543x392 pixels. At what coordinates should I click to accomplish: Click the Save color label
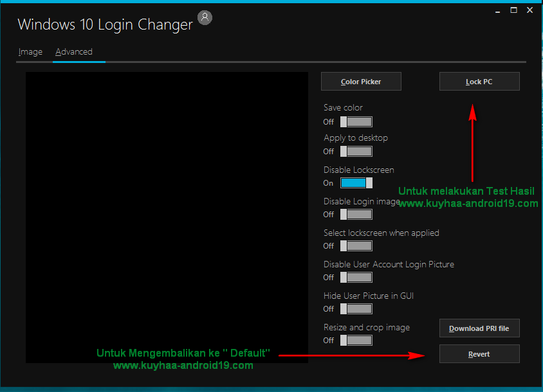[x=343, y=107]
